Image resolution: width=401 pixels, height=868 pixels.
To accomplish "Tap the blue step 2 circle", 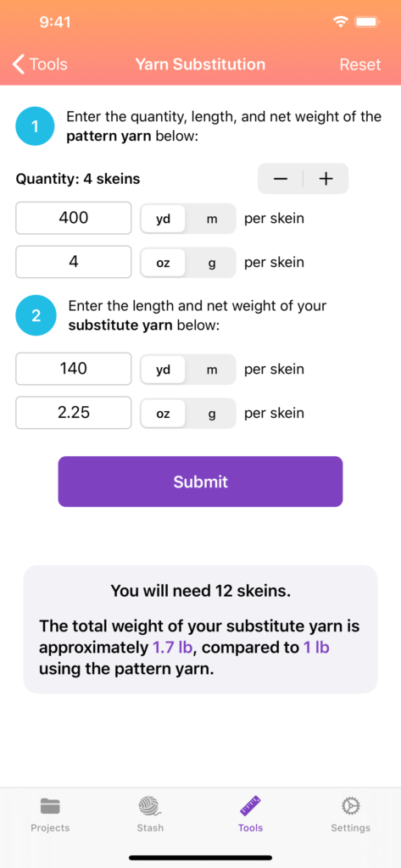I will (x=36, y=315).
